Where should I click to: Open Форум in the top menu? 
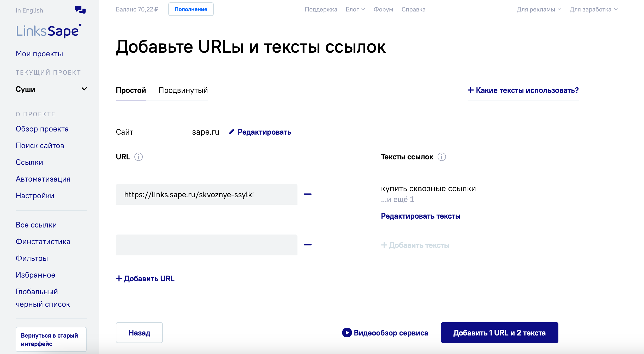pos(383,9)
